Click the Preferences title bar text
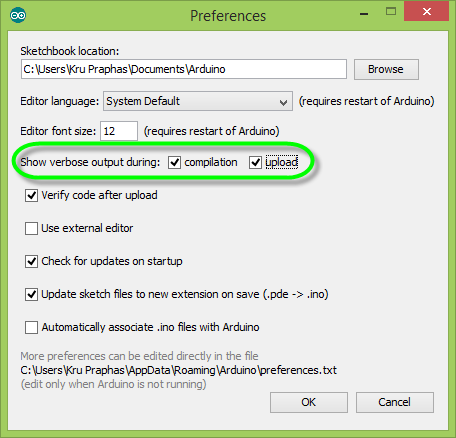 [228, 16]
